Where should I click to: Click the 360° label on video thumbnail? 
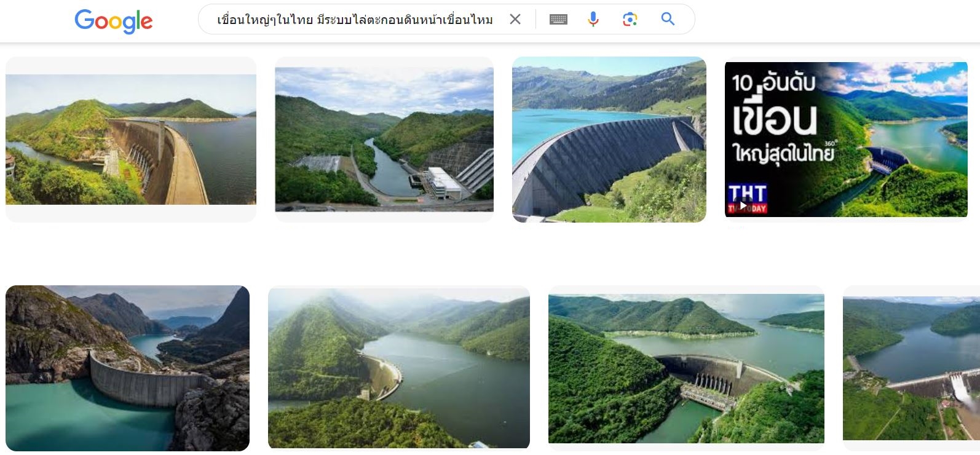click(x=831, y=143)
